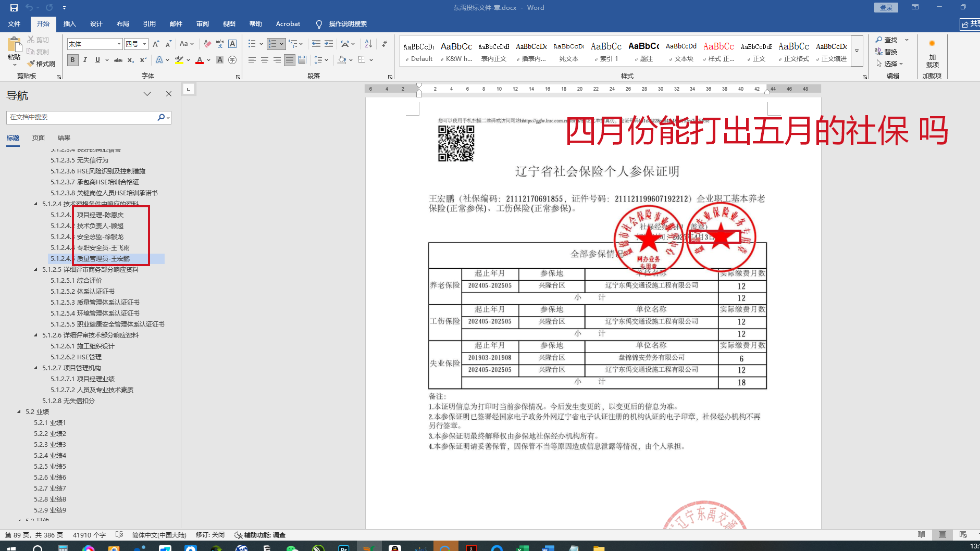980x551 pixels.
Task: Insert an enclosed character (带圈字符)
Action: click(x=232, y=60)
